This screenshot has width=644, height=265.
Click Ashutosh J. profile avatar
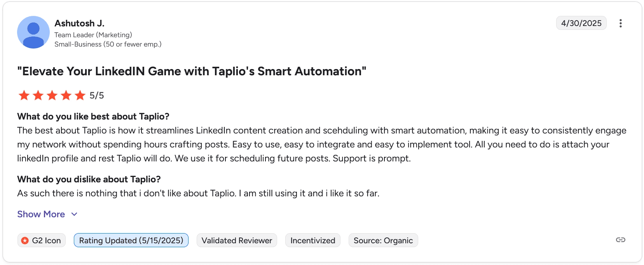click(33, 32)
